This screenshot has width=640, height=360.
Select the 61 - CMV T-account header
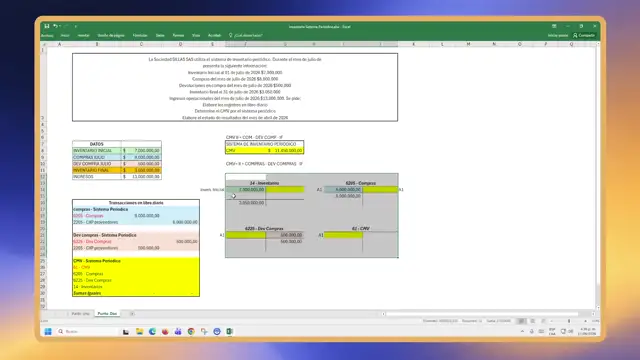pos(360,229)
